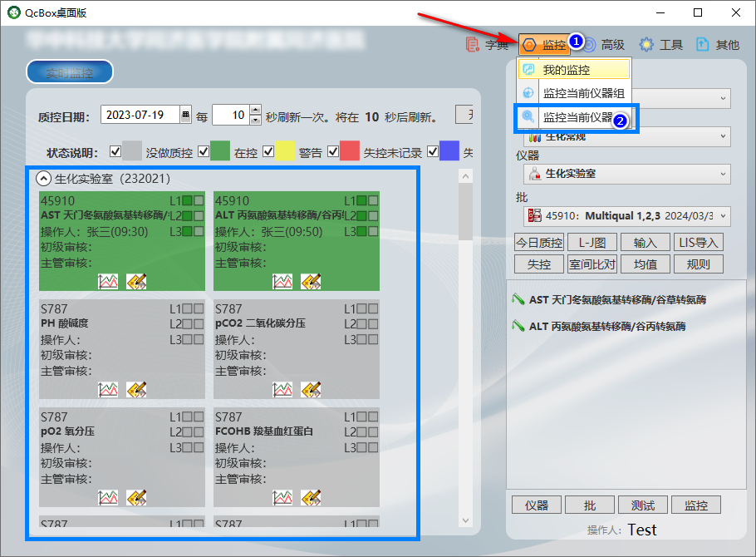Open the calendar dropdown of the 质控日期 field

tap(185, 115)
